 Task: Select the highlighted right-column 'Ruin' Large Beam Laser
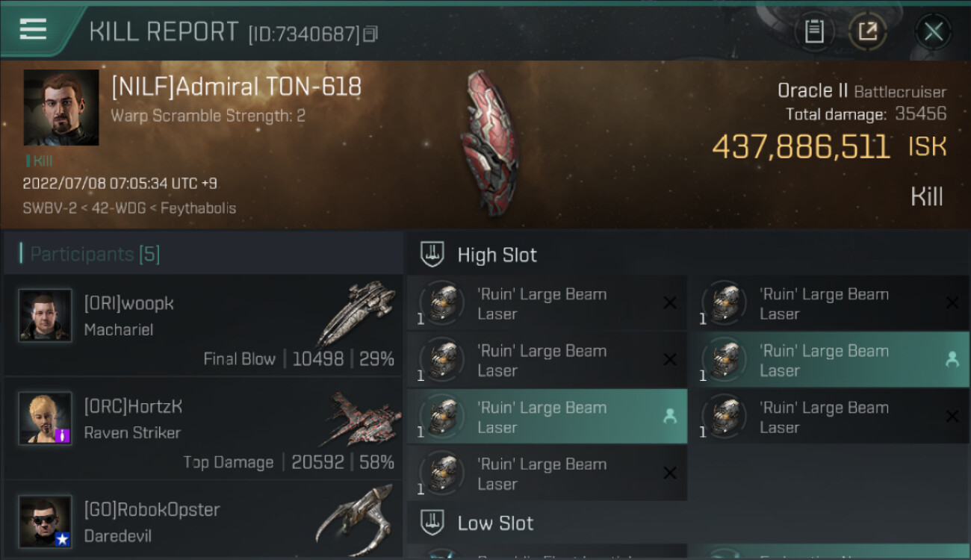829,360
